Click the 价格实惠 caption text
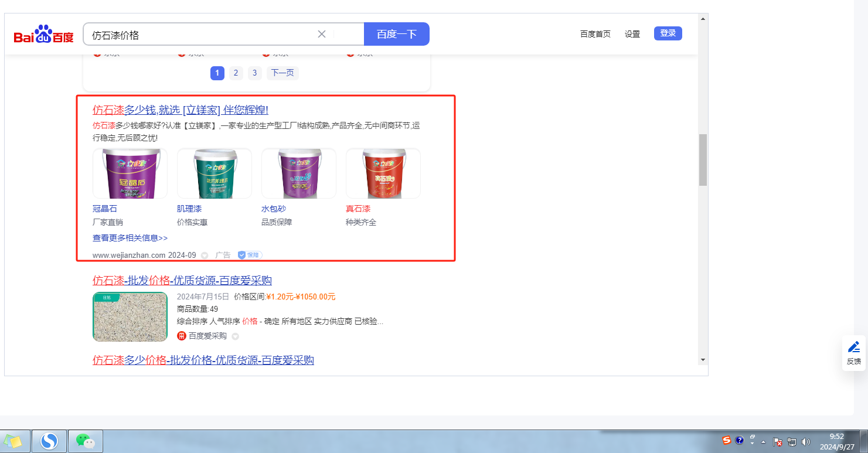 192,222
